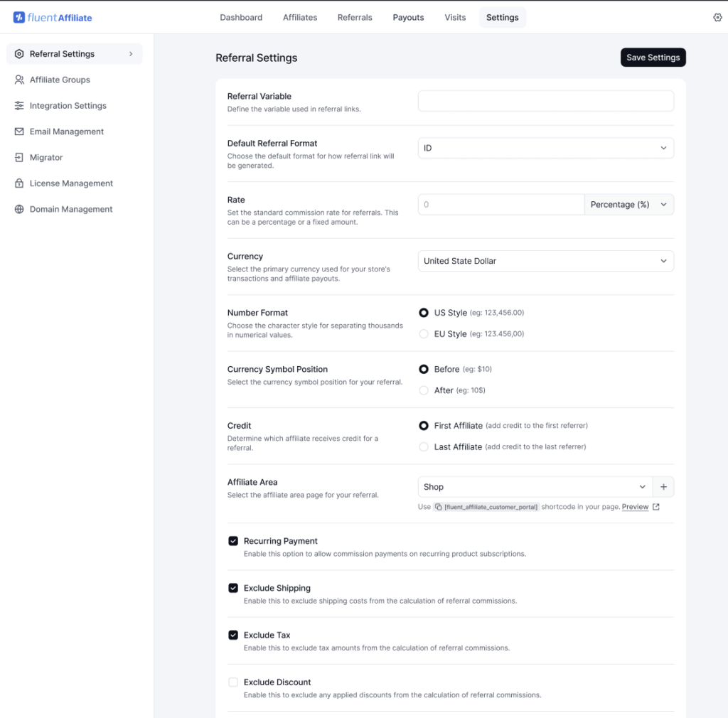The height and width of the screenshot is (718, 728).
Task: Open the Affiliates tab
Action: (300, 18)
